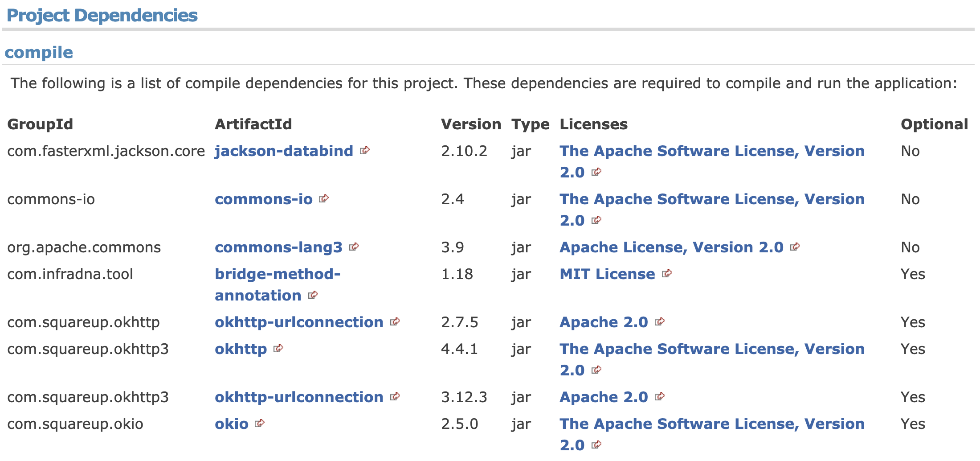Select the com.infradna.tool group id
980x461 pixels.
tap(70, 274)
